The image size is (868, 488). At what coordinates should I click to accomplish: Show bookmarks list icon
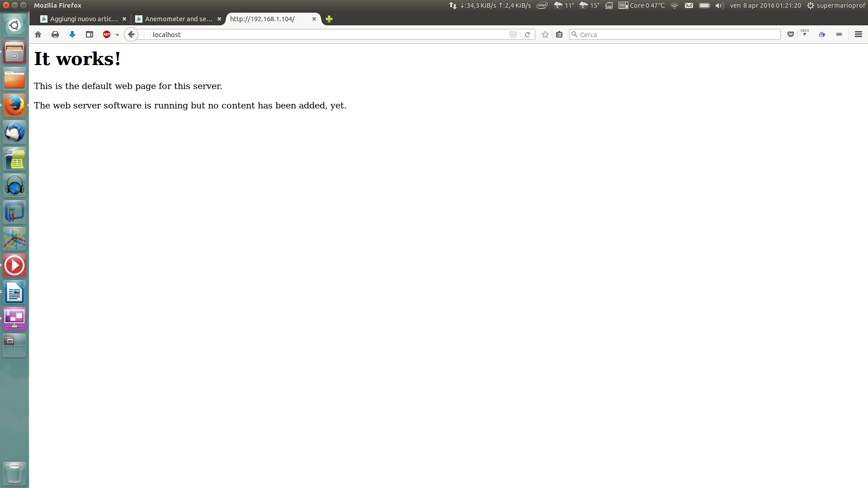tap(559, 34)
